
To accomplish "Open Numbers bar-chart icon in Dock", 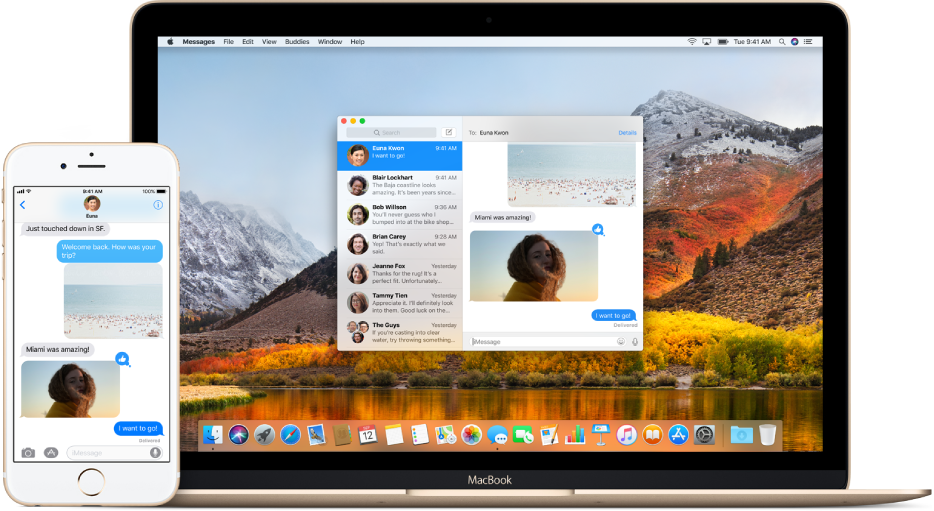I will 575,435.
